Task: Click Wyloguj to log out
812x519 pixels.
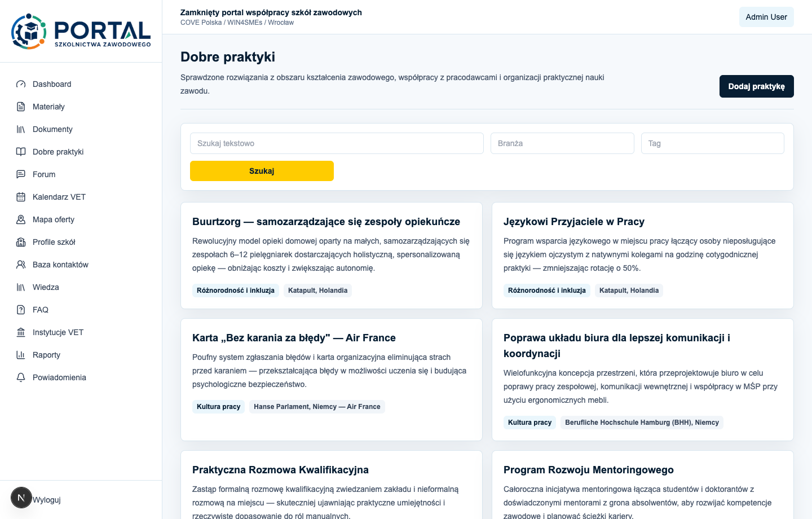Action: (47, 500)
